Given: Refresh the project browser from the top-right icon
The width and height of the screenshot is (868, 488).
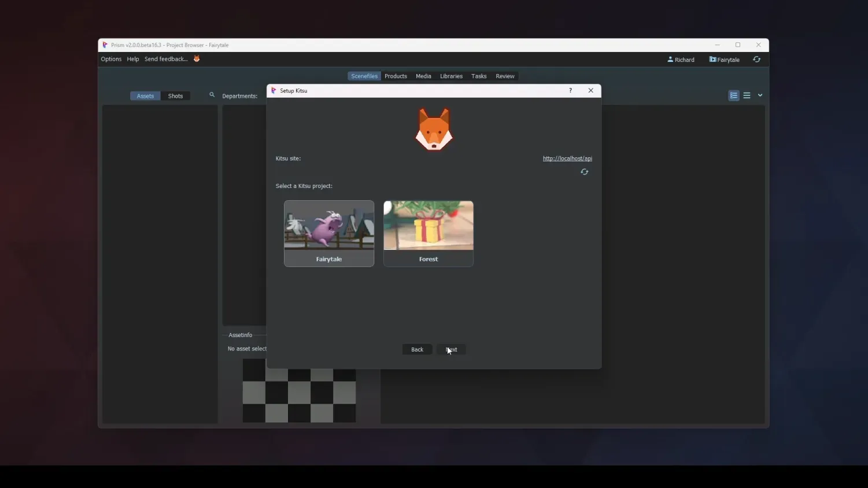Looking at the screenshot, I should pyautogui.click(x=756, y=60).
